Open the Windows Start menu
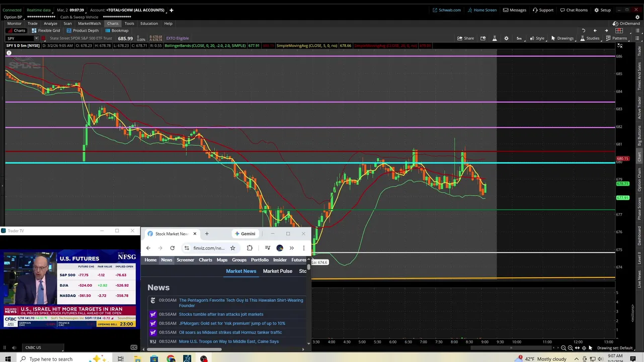This screenshot has height=362, width=644. point(8,358)
